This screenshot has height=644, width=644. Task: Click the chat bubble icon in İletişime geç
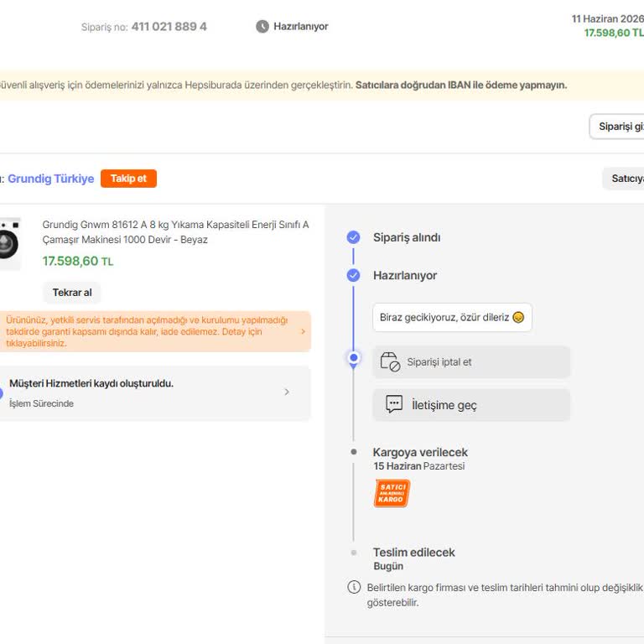pyautogui.click(x=394, y=404)
